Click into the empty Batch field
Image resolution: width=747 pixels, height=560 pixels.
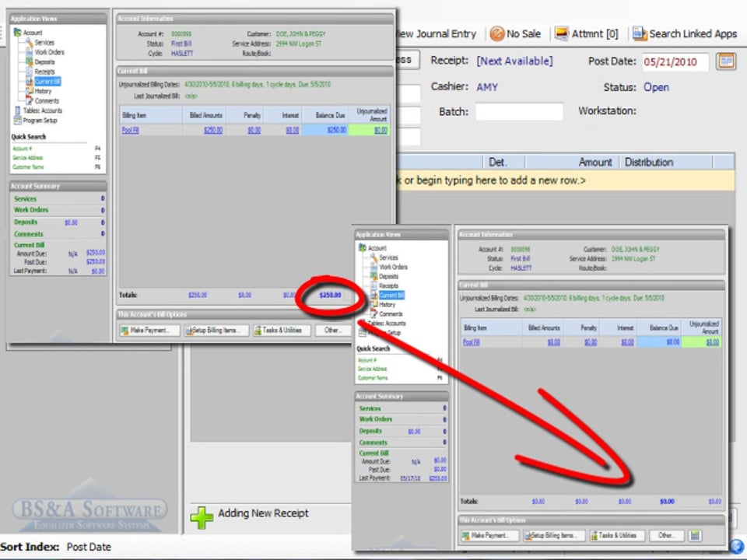[x=519, y=111]
